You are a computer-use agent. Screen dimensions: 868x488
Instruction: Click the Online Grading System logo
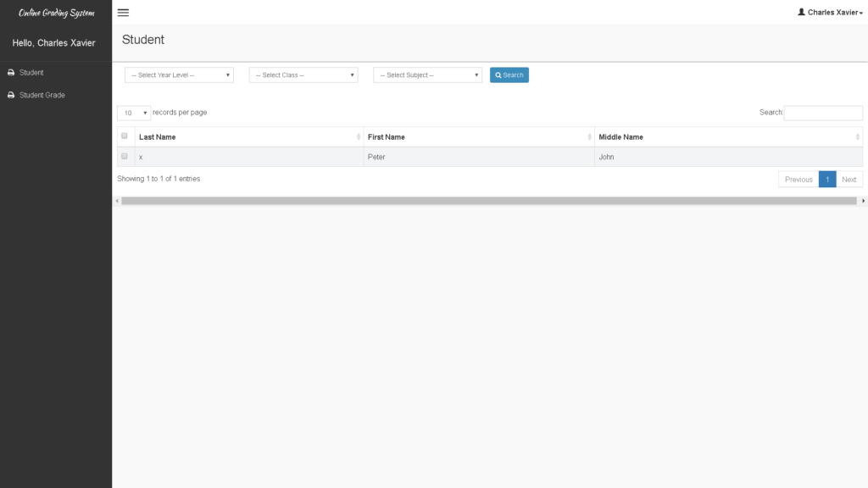tap(54, 12)
